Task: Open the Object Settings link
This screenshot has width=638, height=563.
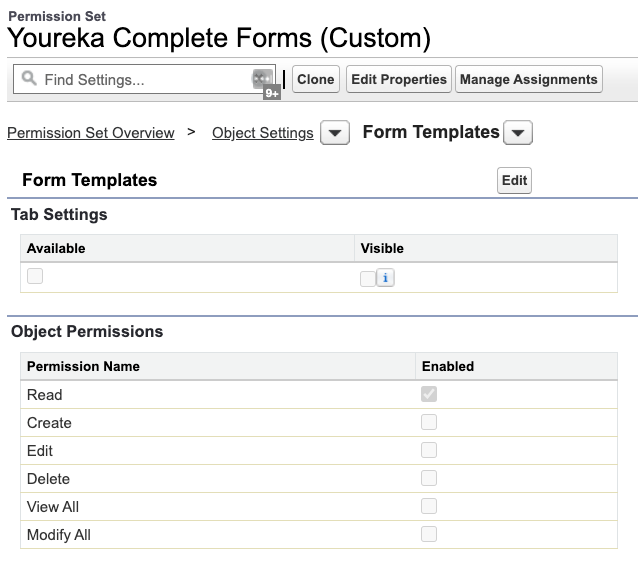Action: (x=263, y=133)
